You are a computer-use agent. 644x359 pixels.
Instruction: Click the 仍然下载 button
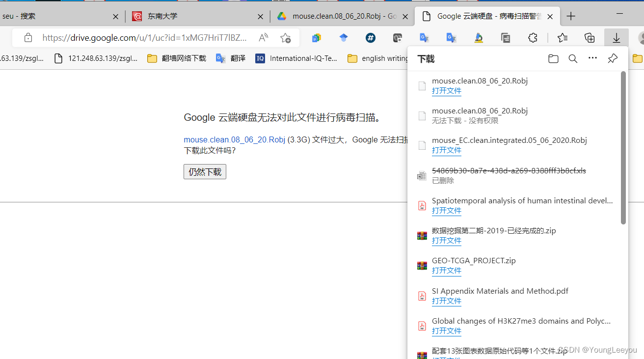click(205, 172)
